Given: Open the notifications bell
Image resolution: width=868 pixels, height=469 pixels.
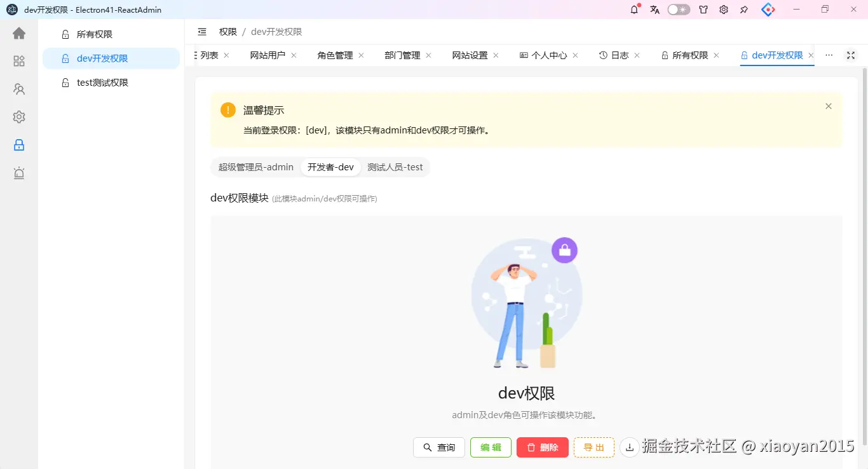Looking at the screenshot, I should pos(634,10).
